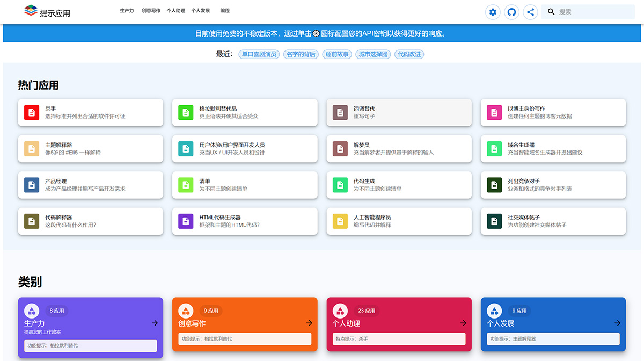The image size is (644, 361).
Task: Click the search magnifier icon
Action: coord(550,11)
